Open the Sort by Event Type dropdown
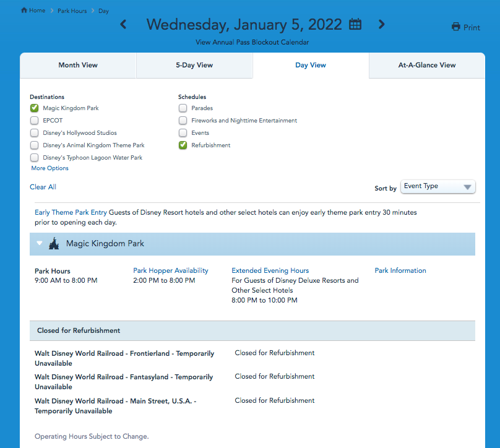Viewport: 500px width, 448px height. point(438,186)
